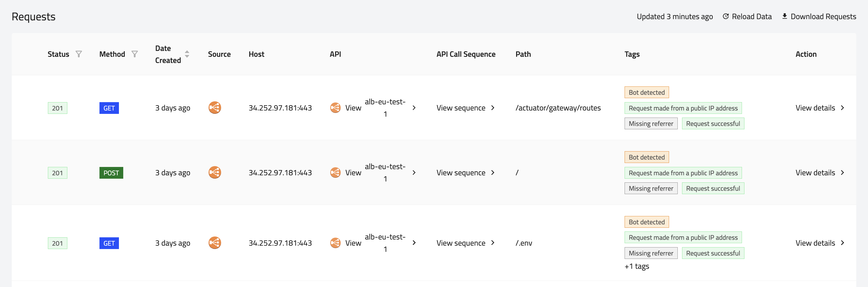Image resolution: width=868 pixels, height=287 pixels.
Task: Open View details for the POST request
Action: tap(820, 173)
